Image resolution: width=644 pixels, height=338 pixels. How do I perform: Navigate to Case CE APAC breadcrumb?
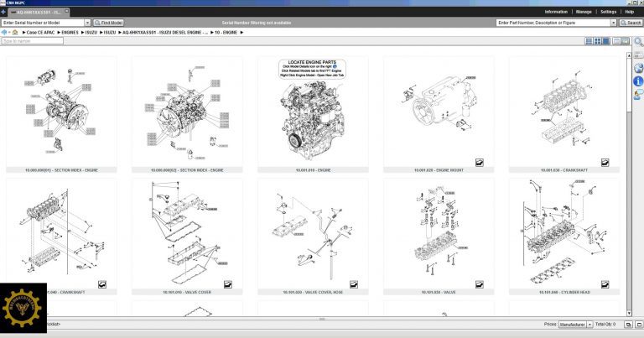40,32
